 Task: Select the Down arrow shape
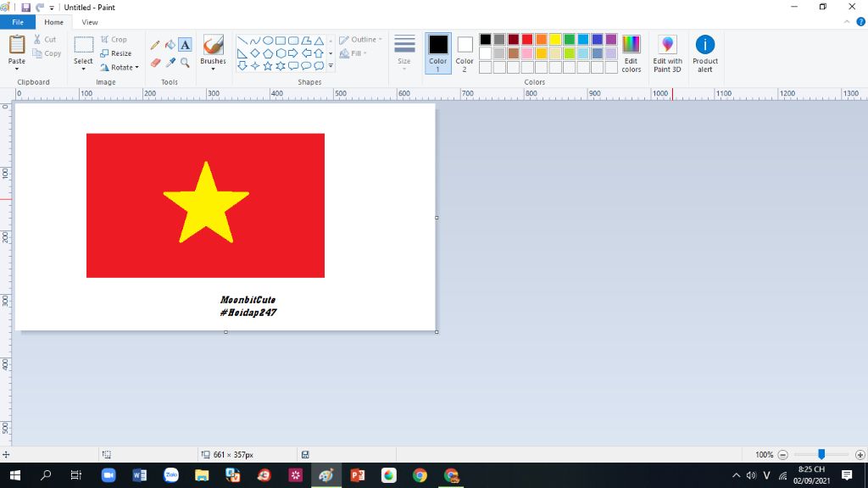click(x=242, y=66)
